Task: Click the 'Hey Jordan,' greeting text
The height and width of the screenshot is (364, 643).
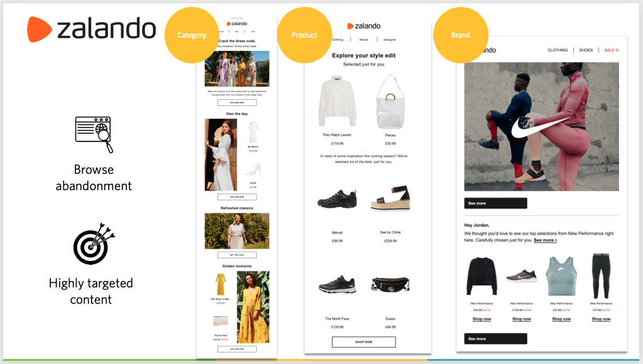Action: coord(477,225)
